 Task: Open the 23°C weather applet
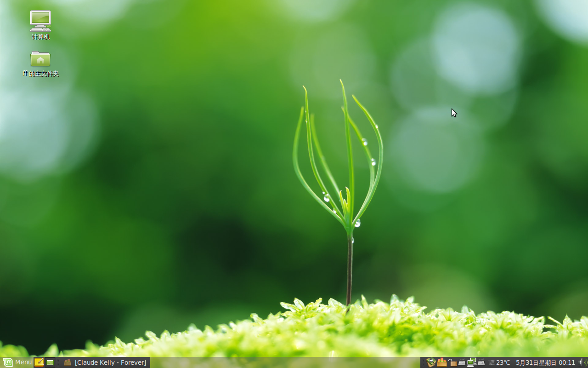(499, 362)
